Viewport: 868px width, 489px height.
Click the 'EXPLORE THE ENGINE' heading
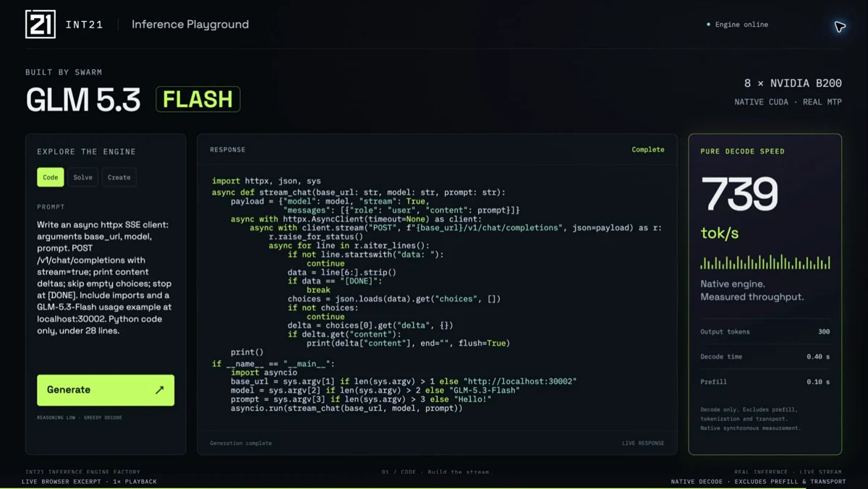pyautogui.click(x=87, y=152)
